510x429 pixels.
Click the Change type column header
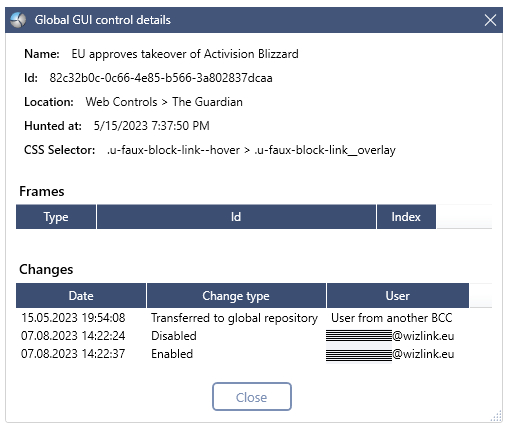click(236, 296)
